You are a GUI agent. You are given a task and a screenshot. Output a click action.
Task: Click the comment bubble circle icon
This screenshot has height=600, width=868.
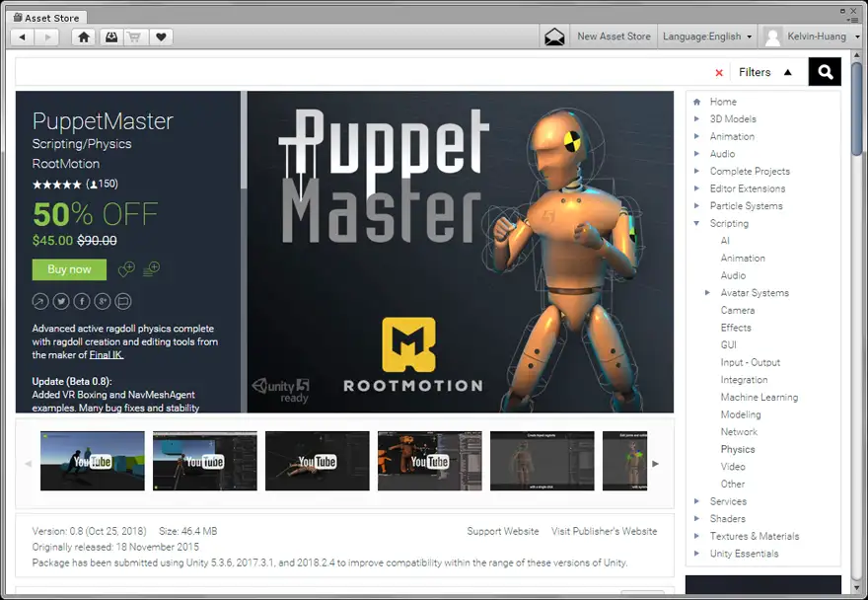coord(123,301)
